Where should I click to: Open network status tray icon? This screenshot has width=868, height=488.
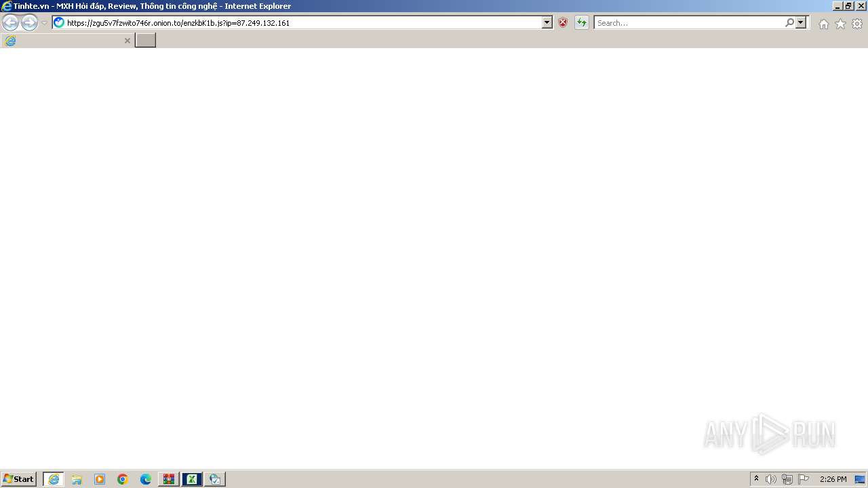coord(787,479)
